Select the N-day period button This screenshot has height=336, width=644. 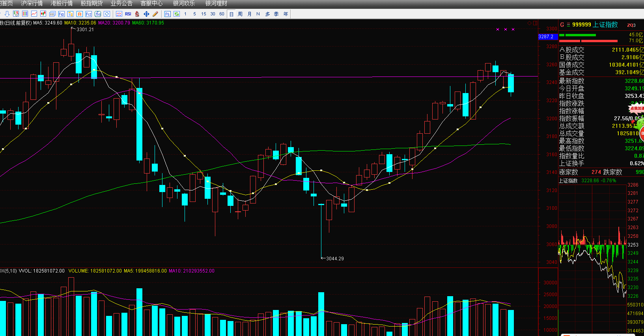coord(258,14)
